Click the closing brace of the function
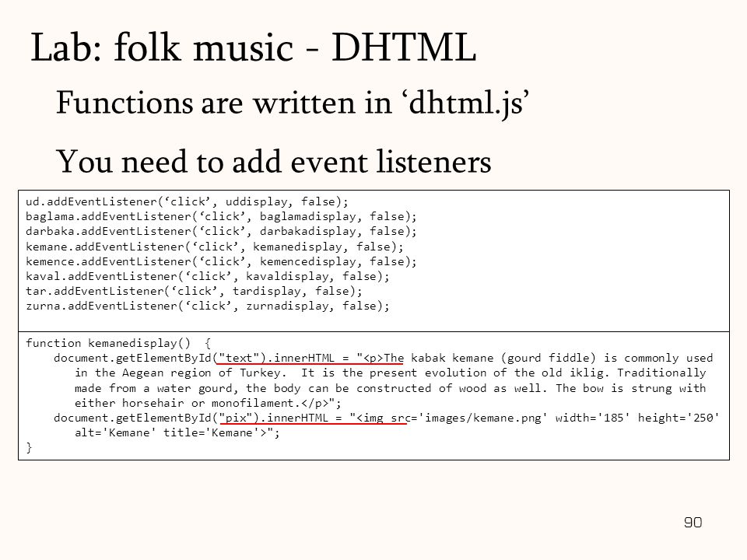The width and height of the screenshot is (747, 560). click(29, 448)
